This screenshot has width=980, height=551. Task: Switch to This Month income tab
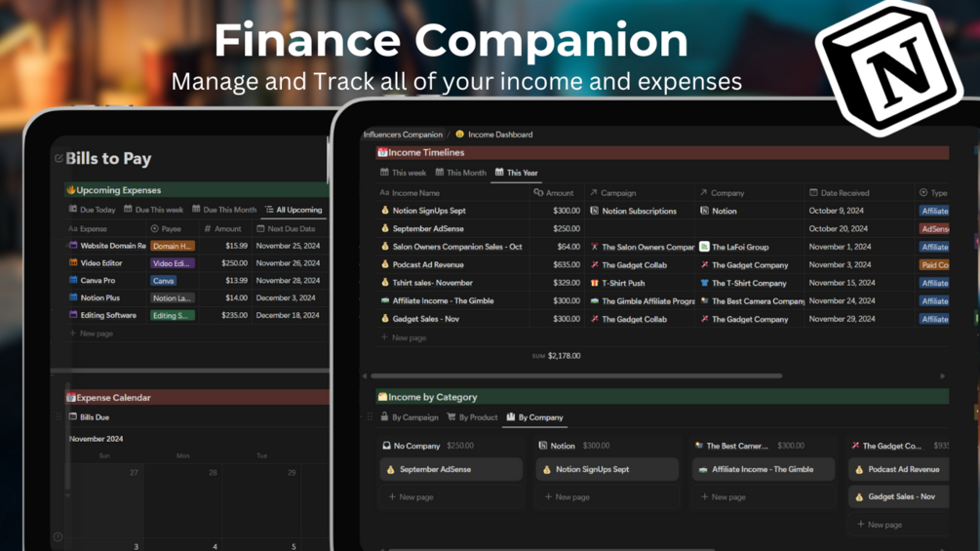click(460, 173)
